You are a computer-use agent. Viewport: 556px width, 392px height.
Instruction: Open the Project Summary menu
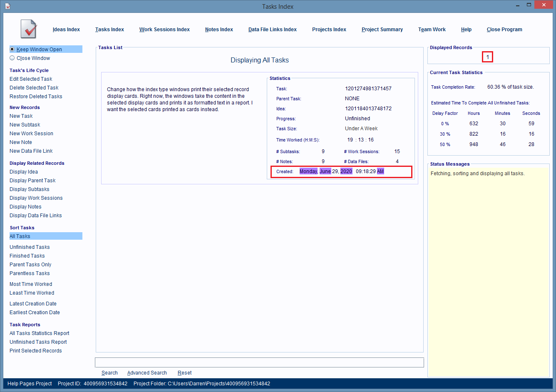(382, 30)
